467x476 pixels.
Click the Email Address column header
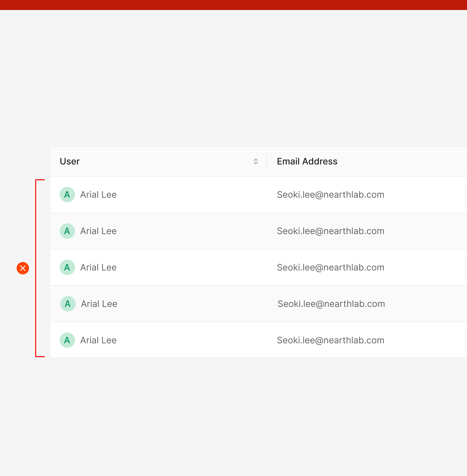[307, 161]
